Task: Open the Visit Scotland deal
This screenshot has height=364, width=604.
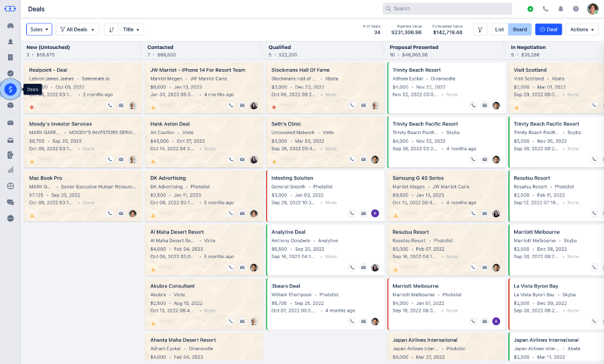Action: 530,70
